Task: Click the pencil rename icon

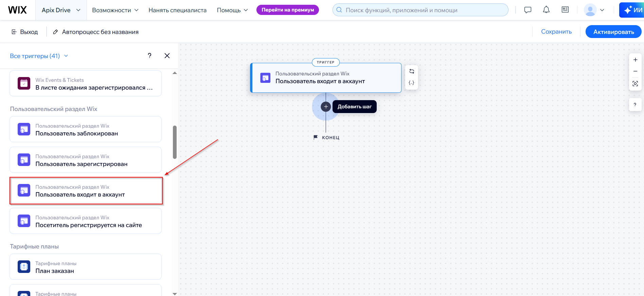Action: click(x=55, y=32)
